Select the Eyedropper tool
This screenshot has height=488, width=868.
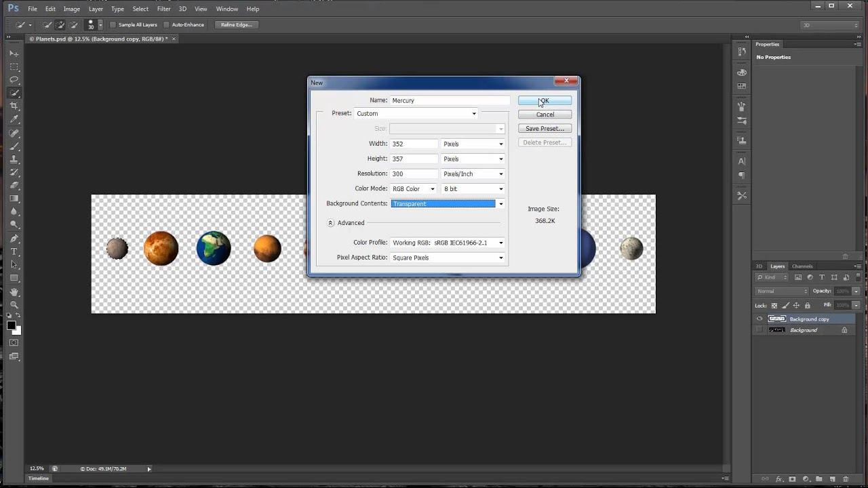tap(14, 119)
